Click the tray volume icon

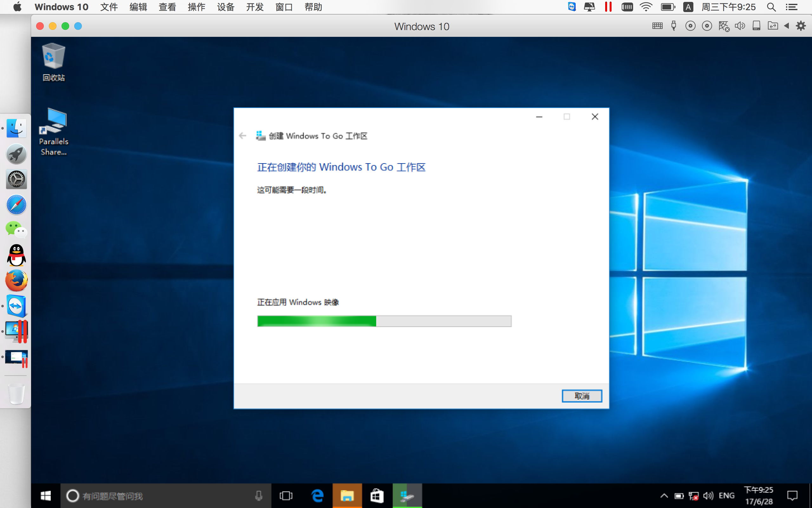pos(708,496)
